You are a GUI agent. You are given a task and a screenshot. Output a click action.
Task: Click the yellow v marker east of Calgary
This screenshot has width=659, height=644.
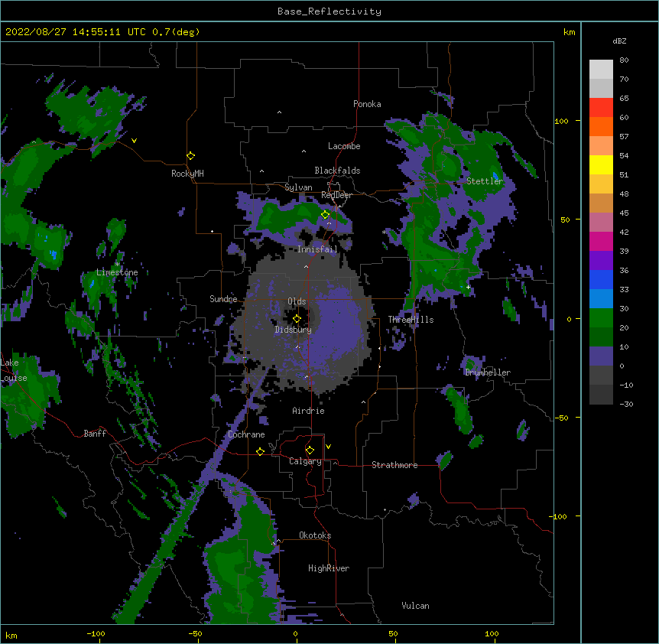[328, 447]
